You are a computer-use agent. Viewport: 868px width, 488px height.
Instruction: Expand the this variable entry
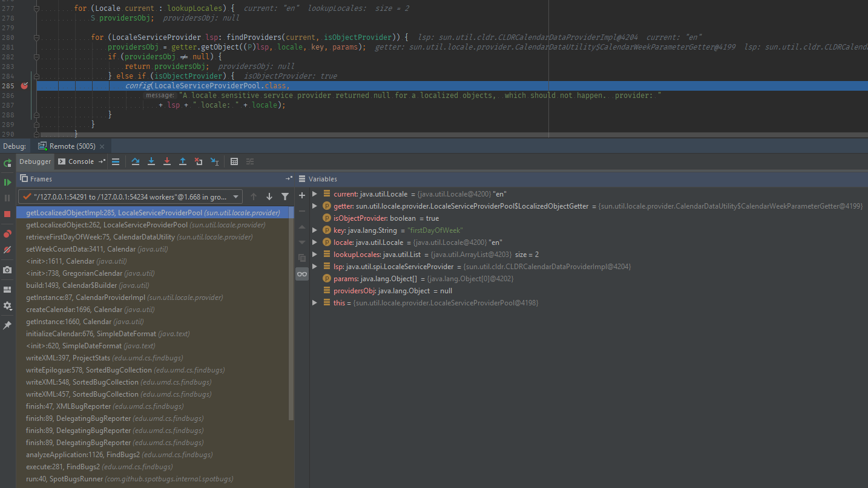tap(314, 302)
